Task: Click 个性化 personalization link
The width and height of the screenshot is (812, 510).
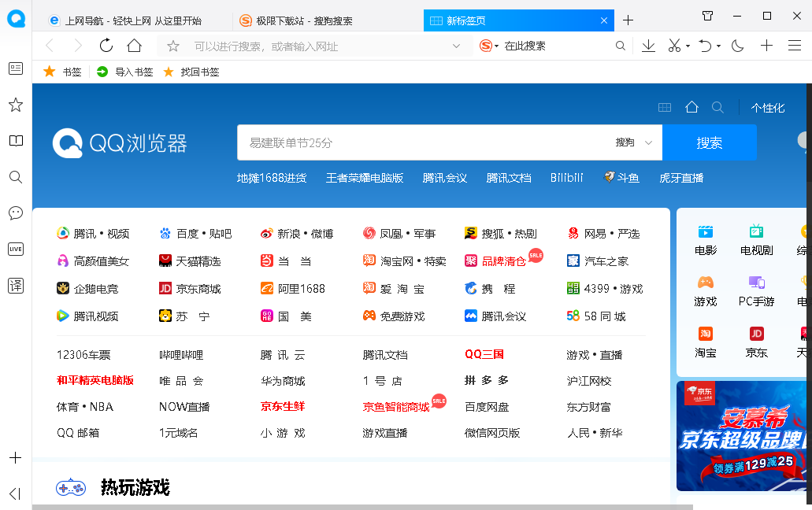Action: coord(768,108)
